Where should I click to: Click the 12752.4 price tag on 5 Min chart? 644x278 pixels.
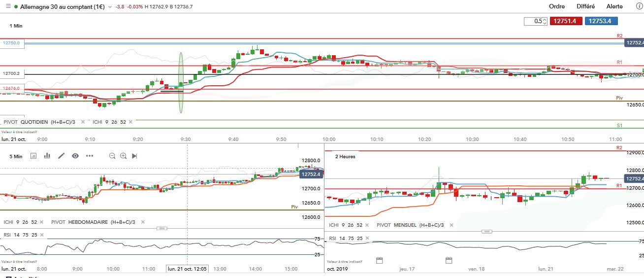pos(311,174)
